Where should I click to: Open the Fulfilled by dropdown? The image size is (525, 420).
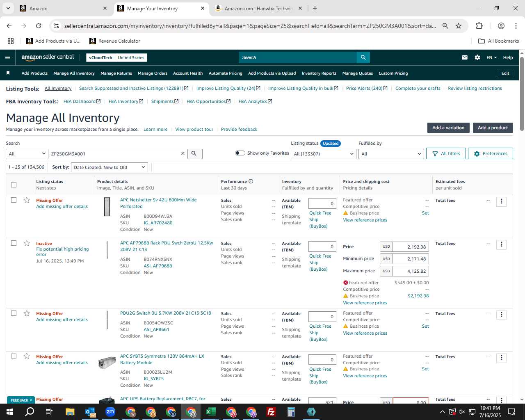(391, 154)
